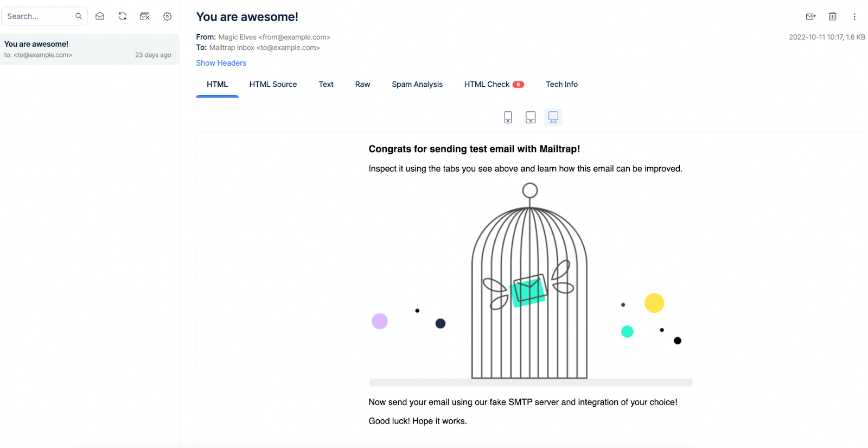
Task: Switch to mobile preview size
Action: click(x=508, y=117)
